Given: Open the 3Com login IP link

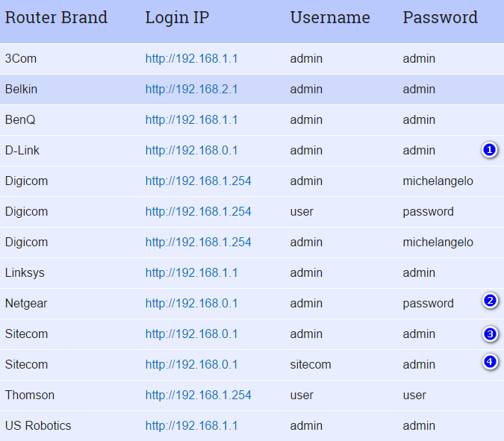Looking at the screenshot, I should [192, 59].
